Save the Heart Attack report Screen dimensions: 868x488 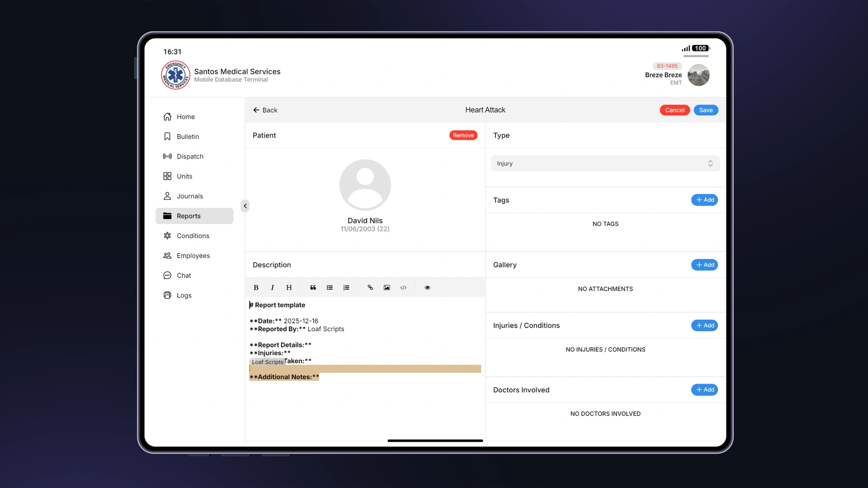pos(706,110)
